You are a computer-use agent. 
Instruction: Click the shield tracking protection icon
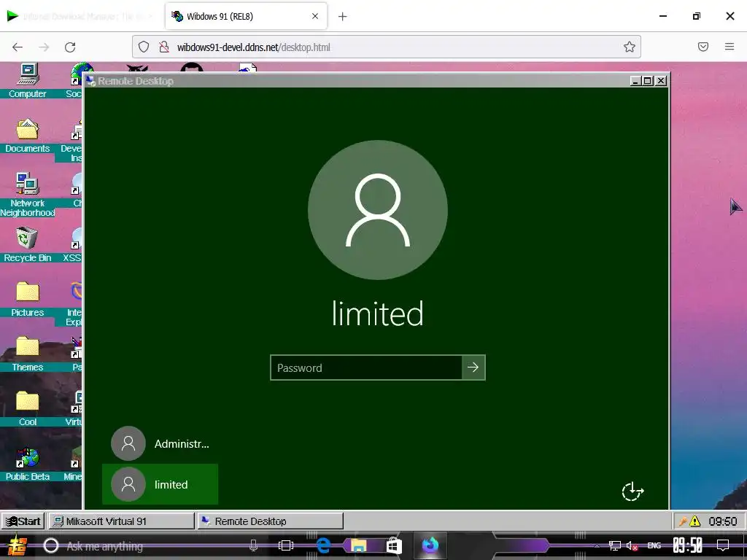(144, 47)
